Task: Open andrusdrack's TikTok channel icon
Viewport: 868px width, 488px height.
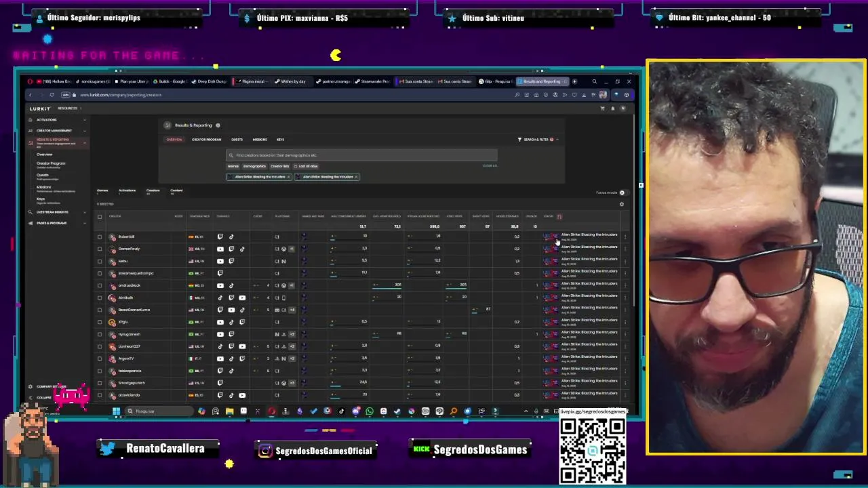Action: coord(231,285)
